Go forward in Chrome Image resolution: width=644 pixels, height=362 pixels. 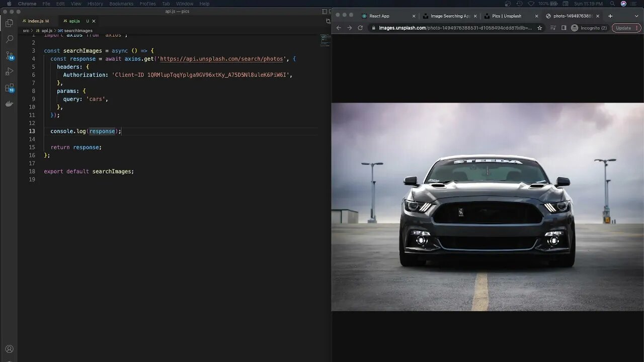coord(350,28)
